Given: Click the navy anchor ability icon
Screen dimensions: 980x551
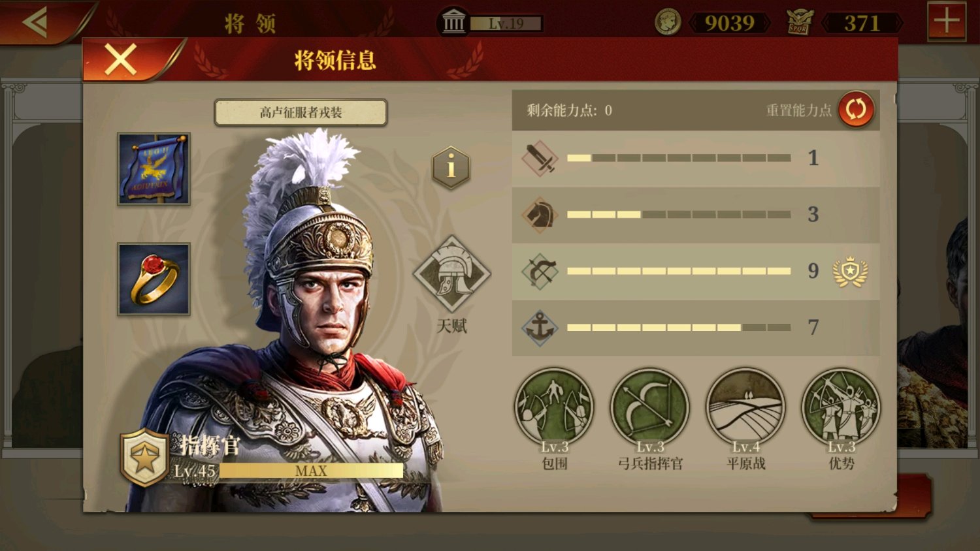Looking at the screenshot, I should click(x=540, y=328).
